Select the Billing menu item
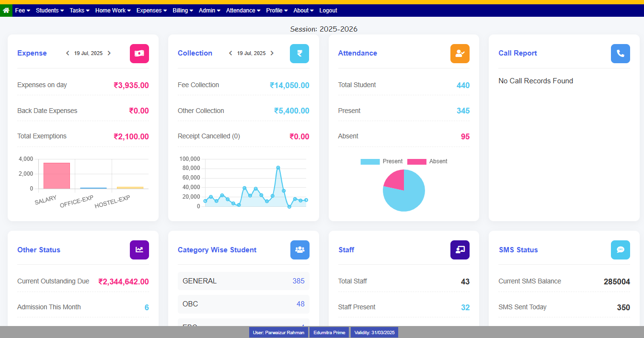644x338 pixels. click(183, 10)
